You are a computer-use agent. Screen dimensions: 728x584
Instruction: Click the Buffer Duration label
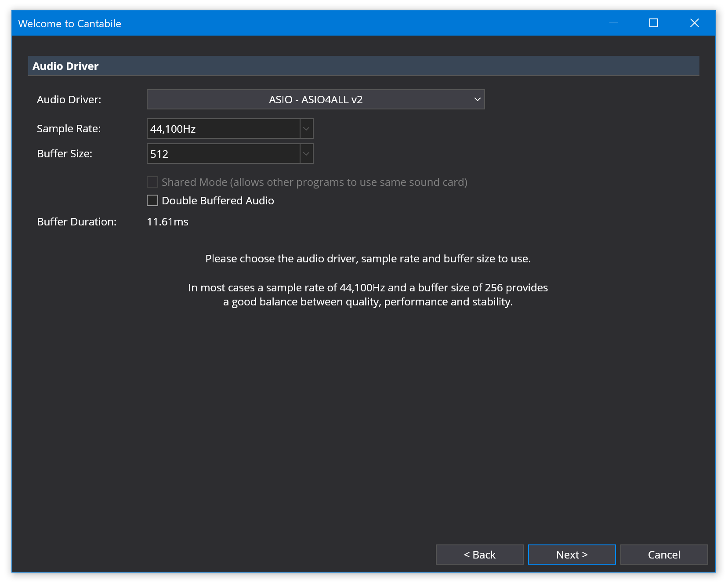[77, 222]
